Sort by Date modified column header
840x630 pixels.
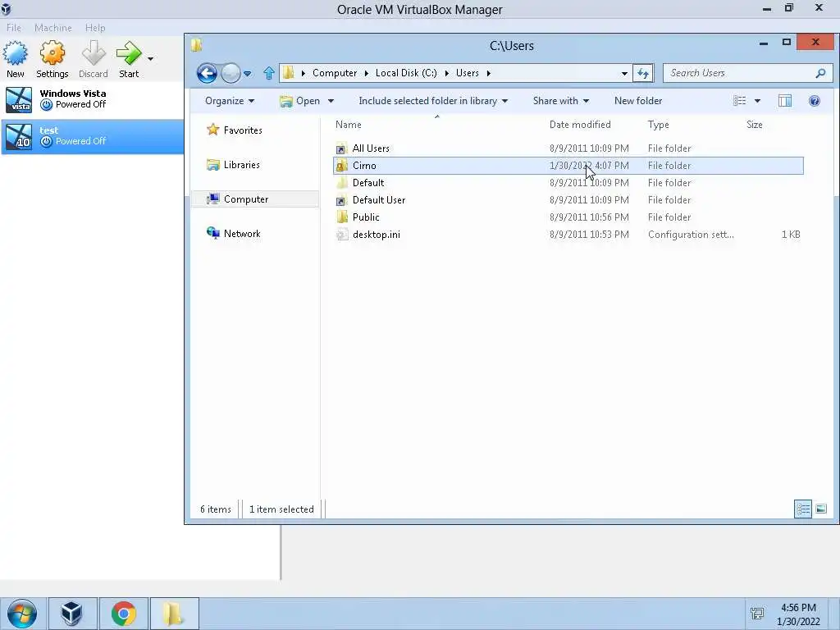point(580,125)
